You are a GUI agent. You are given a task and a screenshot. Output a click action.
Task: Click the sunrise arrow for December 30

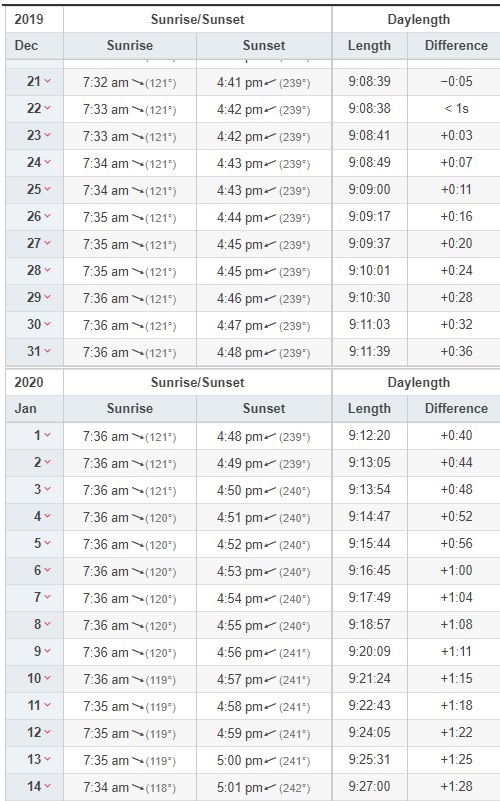click(138, 325)
